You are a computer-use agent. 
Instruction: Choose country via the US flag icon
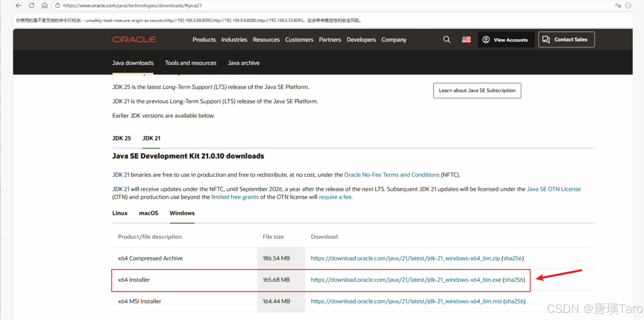click(x=466, y=40)
